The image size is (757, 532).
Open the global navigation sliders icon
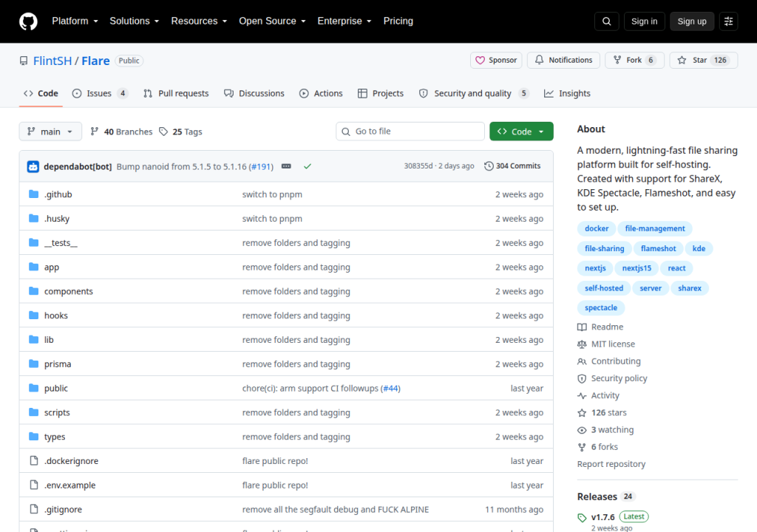tap(728, 21)
